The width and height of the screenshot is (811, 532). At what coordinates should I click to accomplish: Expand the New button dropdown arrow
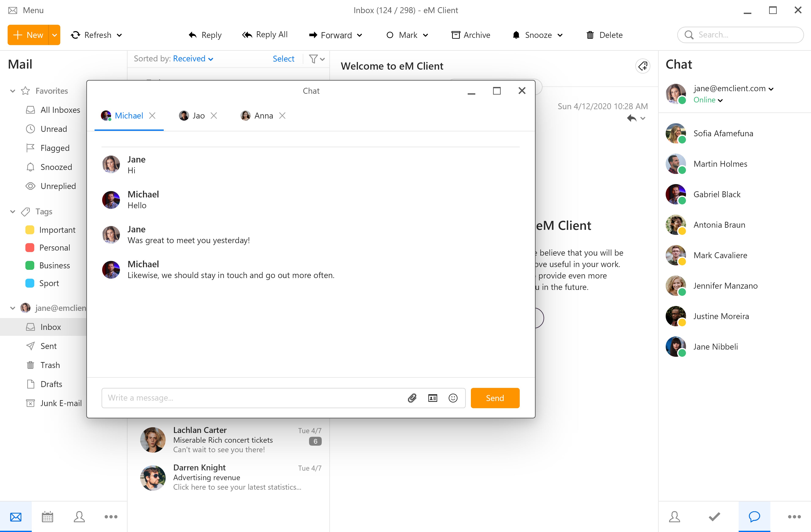[55, 35]
